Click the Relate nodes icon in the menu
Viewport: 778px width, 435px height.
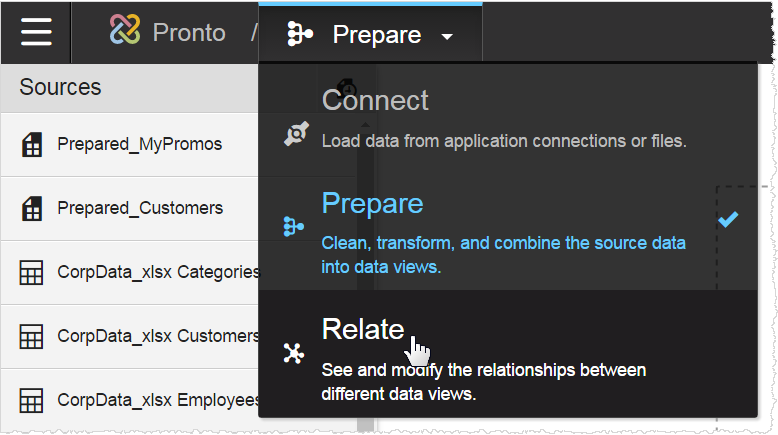click(293, 353)
